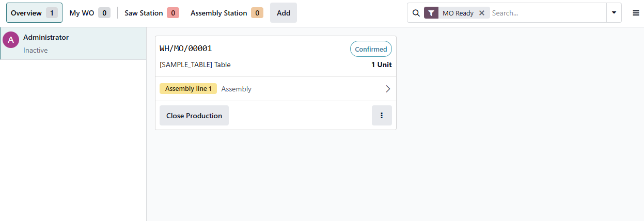The width and height of the screenshot is (644, 221).
Task: Click the Add workcenter button
Action: 284,13
